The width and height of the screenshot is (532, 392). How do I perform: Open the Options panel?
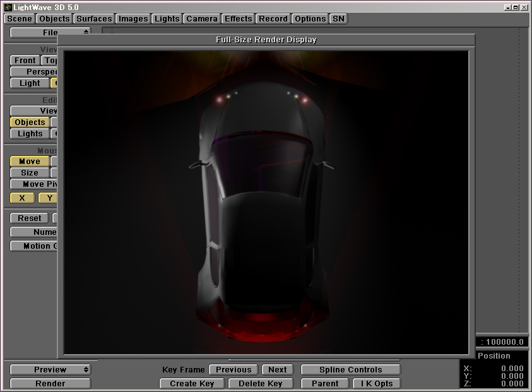point(310,19)
